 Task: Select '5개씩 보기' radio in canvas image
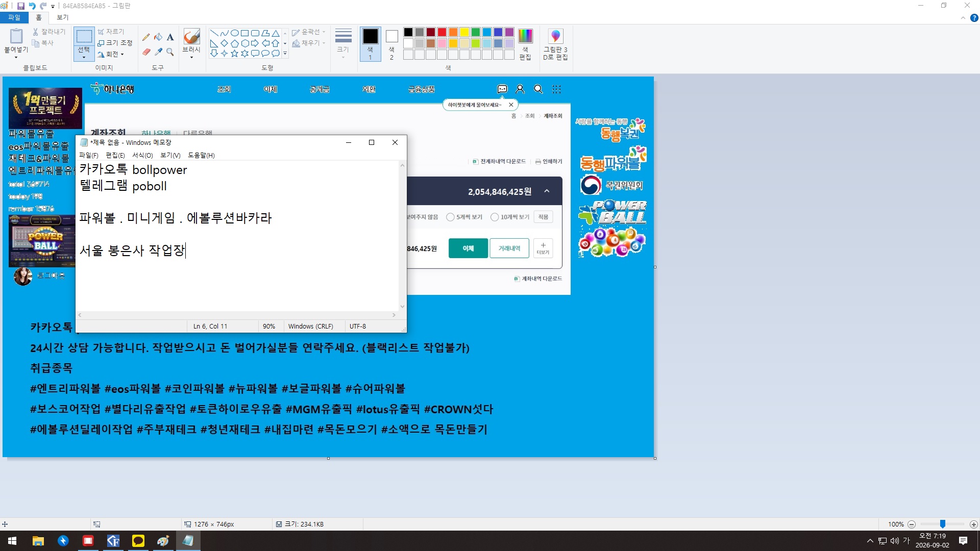(x=450, y=217)
